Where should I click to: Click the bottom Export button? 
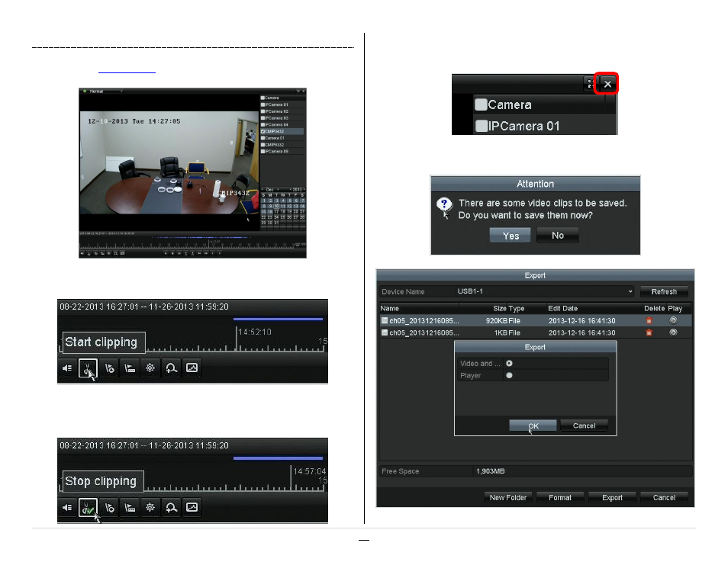click(x=612, y=497)
